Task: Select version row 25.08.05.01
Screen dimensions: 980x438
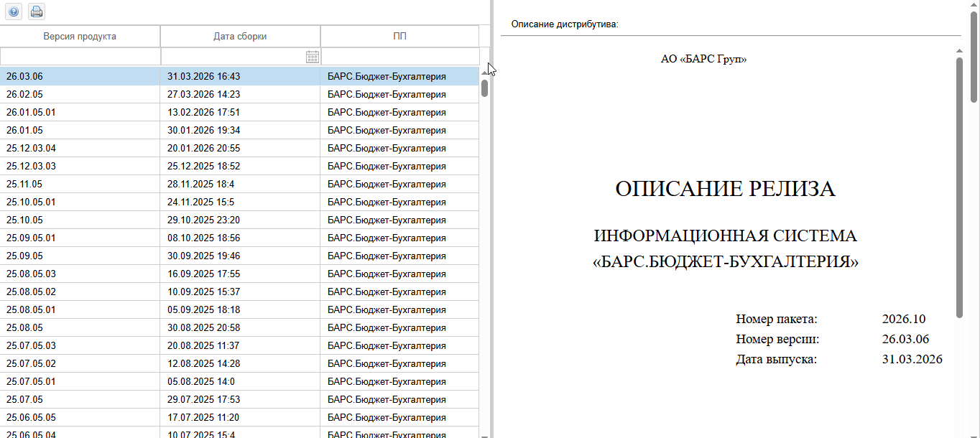Action: click(x=239, y=309)
